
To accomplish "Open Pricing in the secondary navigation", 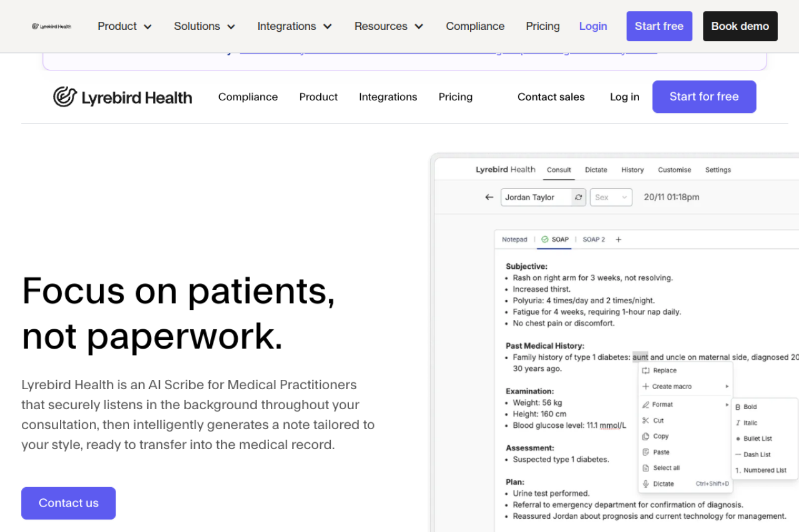I will tap(456, 97).
